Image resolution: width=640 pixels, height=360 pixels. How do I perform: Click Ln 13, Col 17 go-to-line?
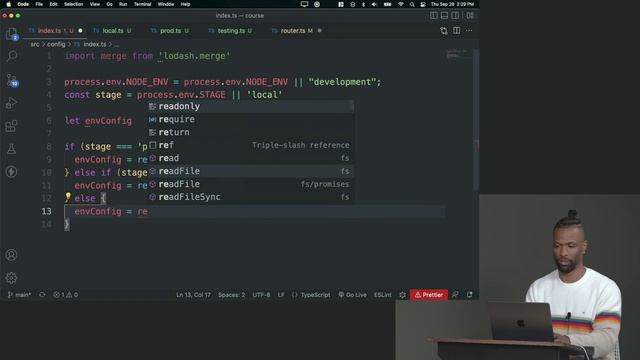click(x=193, y=295)
